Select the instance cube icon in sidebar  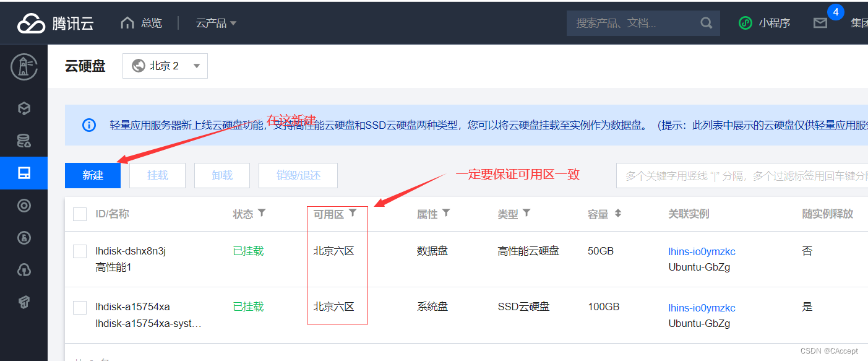pyautogui.click(x=24, y=108)
